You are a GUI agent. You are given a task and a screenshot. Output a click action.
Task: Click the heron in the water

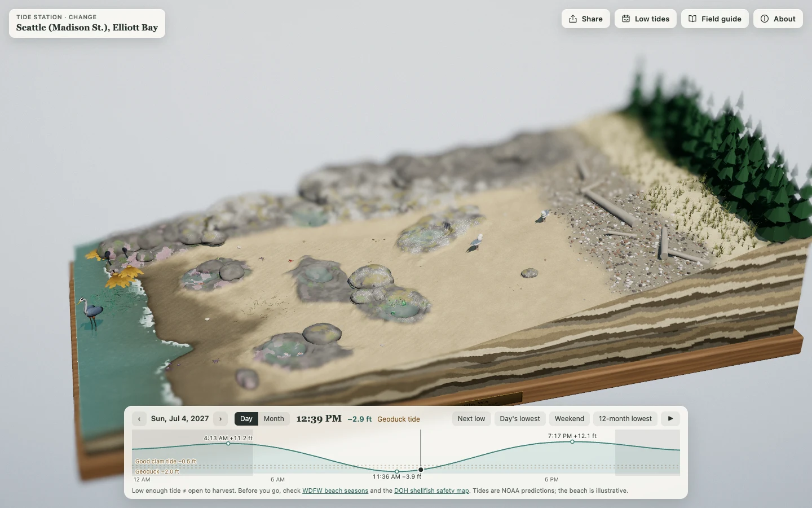click(x=90, y=313)
